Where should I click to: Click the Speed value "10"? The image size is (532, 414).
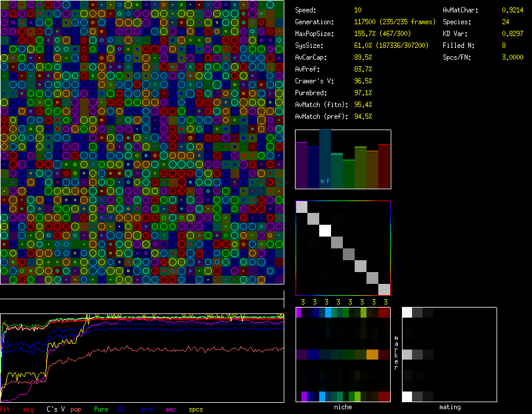click(x=358, y=10)
